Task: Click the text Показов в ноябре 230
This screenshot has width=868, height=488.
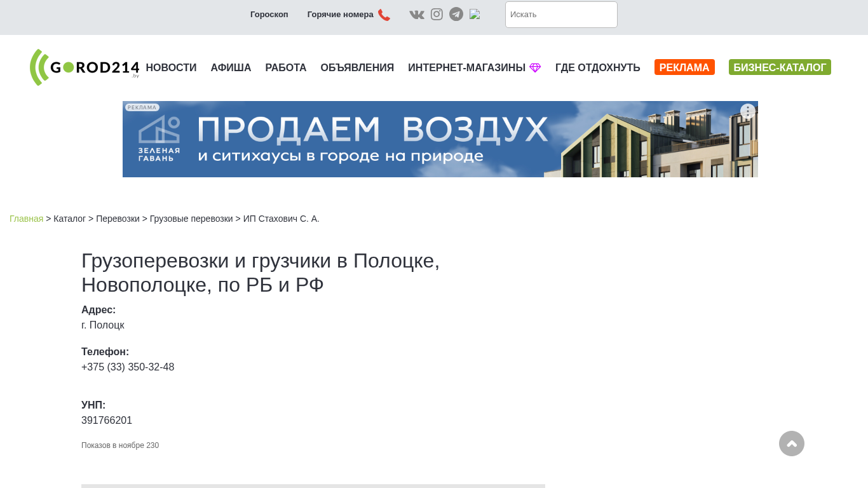Action: click(120, 445)
